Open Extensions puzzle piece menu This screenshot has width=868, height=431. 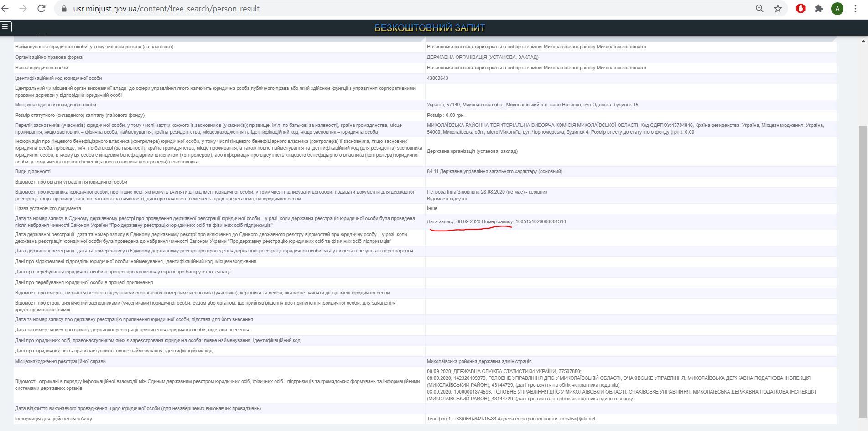[819, 9]
